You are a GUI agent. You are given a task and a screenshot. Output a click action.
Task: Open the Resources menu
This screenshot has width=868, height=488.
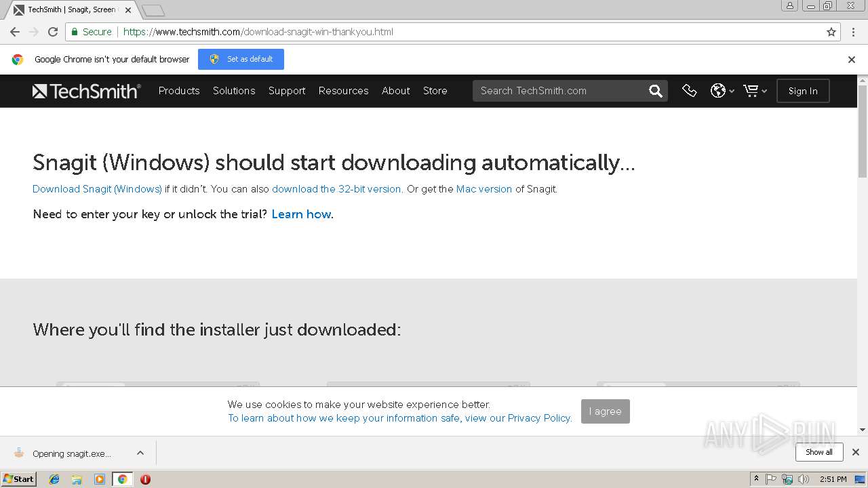344,91
